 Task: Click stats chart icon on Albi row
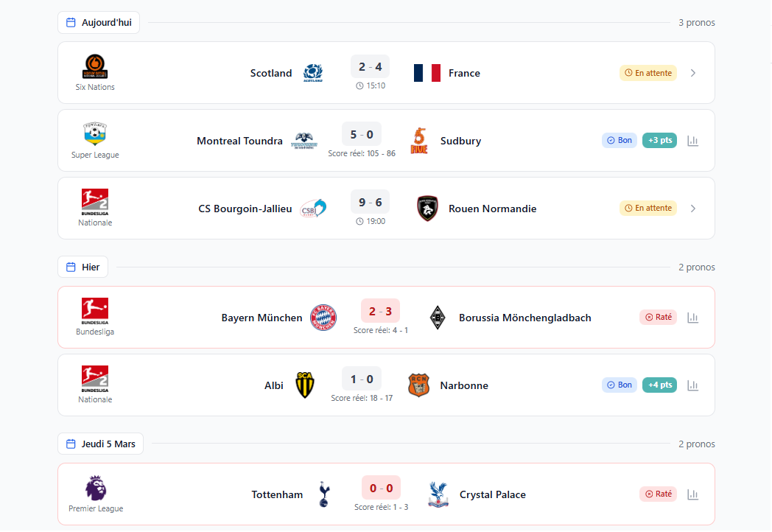pos(692,385)
